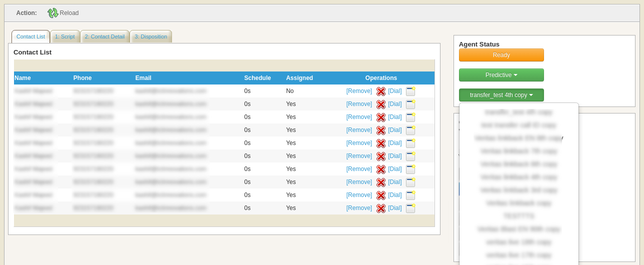Image resolution: width=644 pixels, height=265 pixels.
Task: Click [Dial] in the last contact row
Action: click(x=395, y=208)
